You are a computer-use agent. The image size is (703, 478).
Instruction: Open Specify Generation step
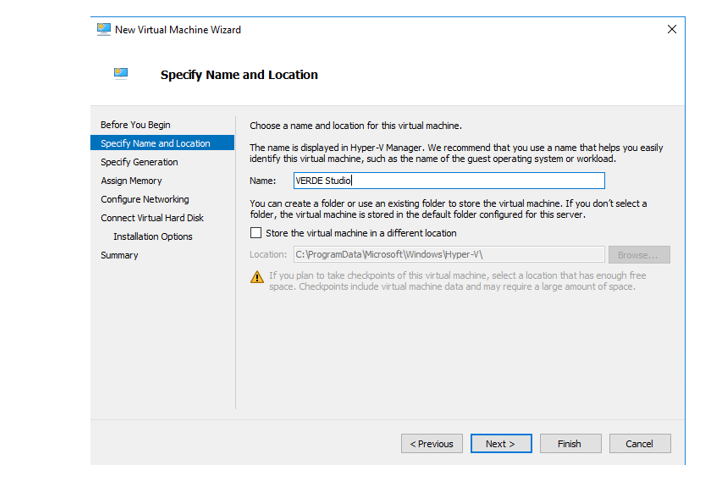[x=139, y=162]
